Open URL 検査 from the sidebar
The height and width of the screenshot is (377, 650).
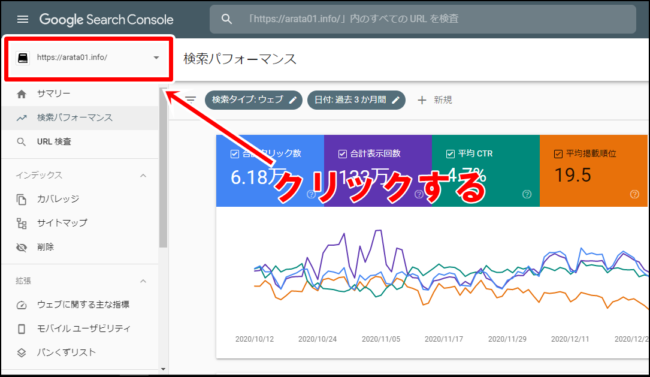[x=80, y=142]
